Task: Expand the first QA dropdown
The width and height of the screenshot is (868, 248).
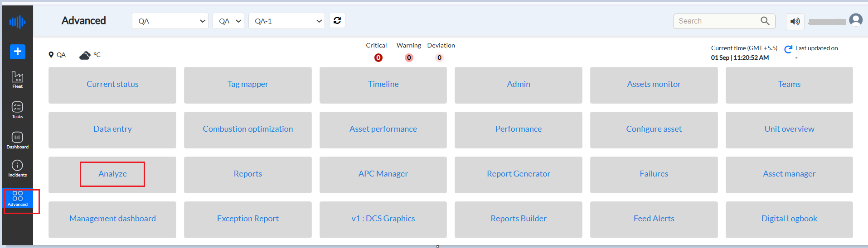Action: click(170, 21)
